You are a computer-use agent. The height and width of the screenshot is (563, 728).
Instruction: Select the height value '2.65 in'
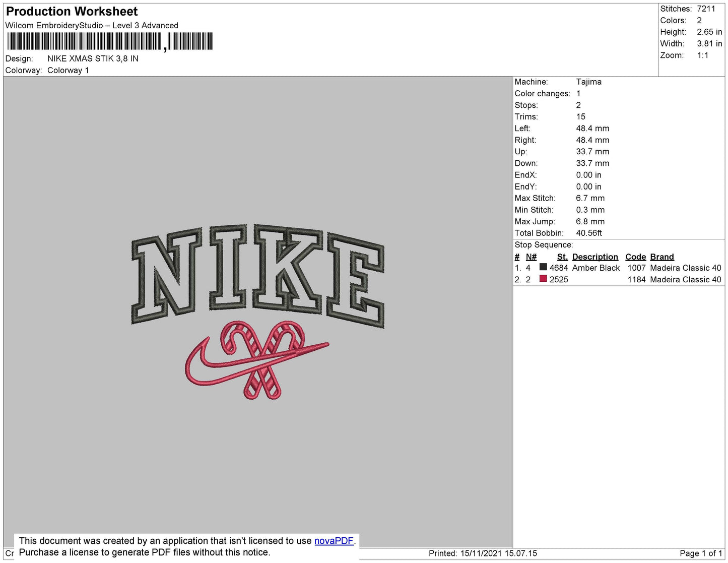point(709,32)
